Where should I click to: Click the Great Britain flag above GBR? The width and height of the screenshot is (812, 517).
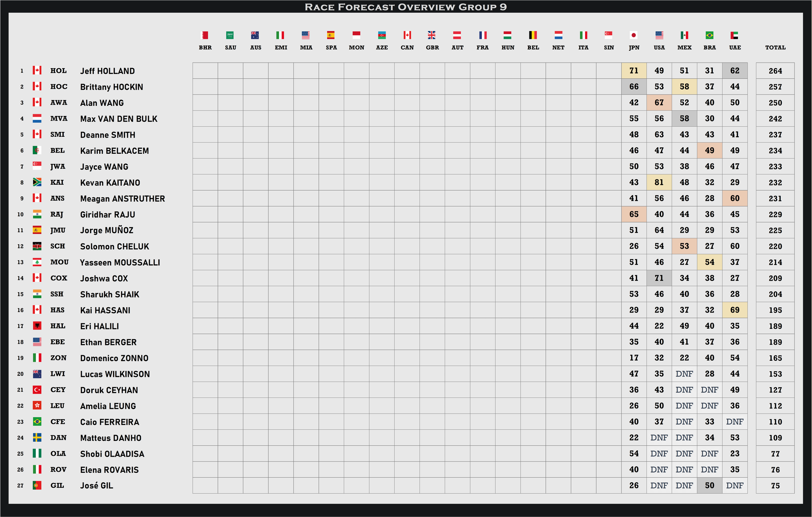pos(432,35)
